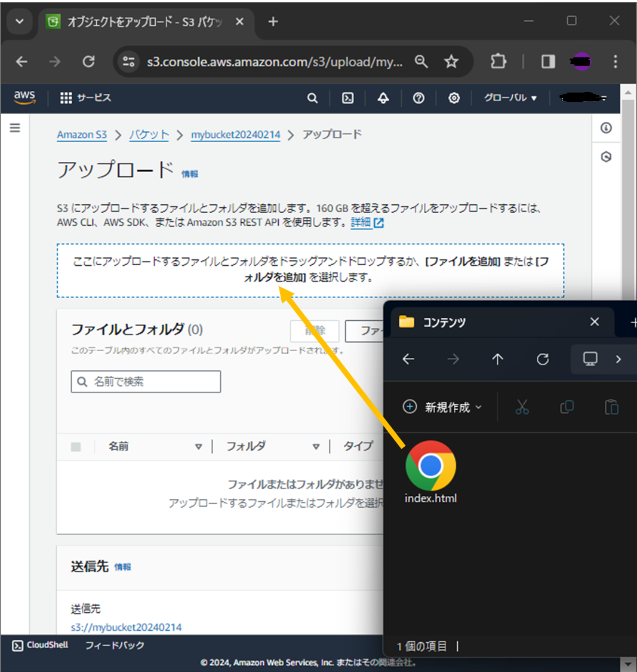Open site information icon in address bar
Screen dimensions: 637x672
point(128,62)
